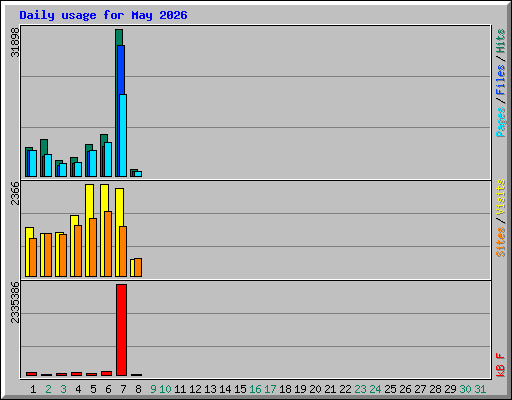Select the cyan pages bar for day 7
The image size is (512, 400).
tap(123, 135)
